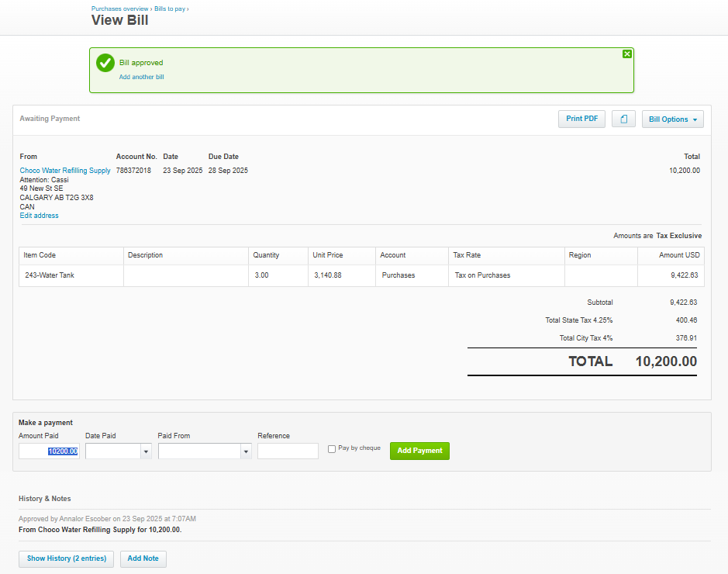Enable the Pay by cheque checkbox
728x574 pixels.
(332, 449)
